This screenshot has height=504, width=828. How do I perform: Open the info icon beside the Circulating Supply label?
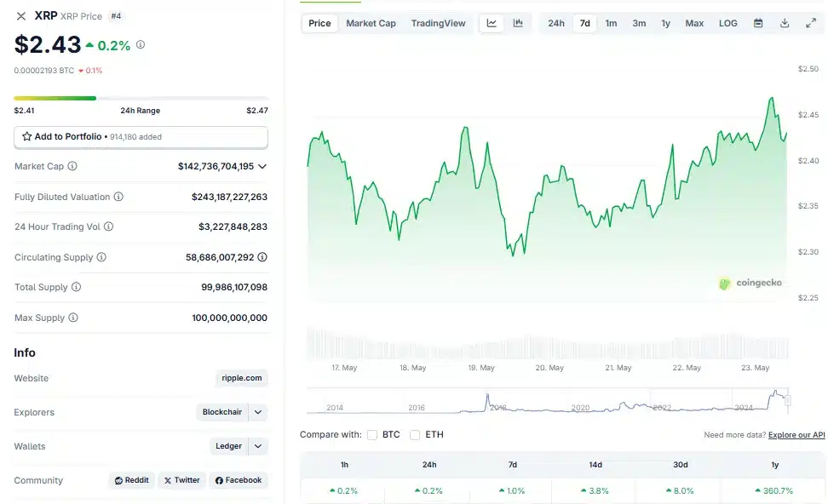[101, 257]
